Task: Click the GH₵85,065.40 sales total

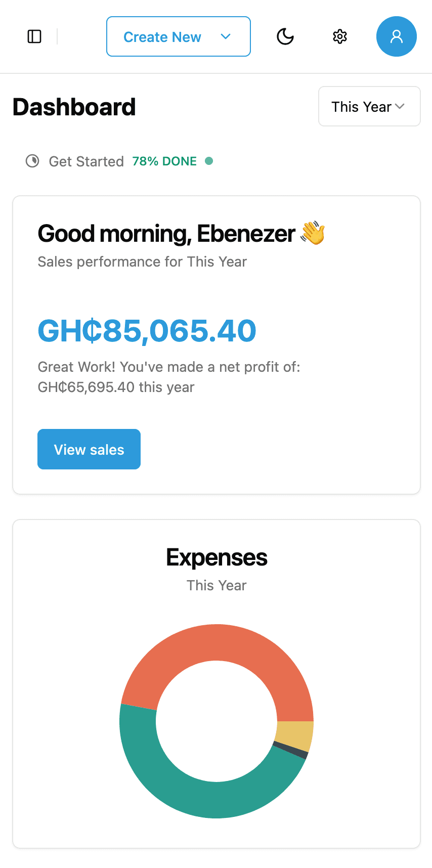Action: (147, 331)
